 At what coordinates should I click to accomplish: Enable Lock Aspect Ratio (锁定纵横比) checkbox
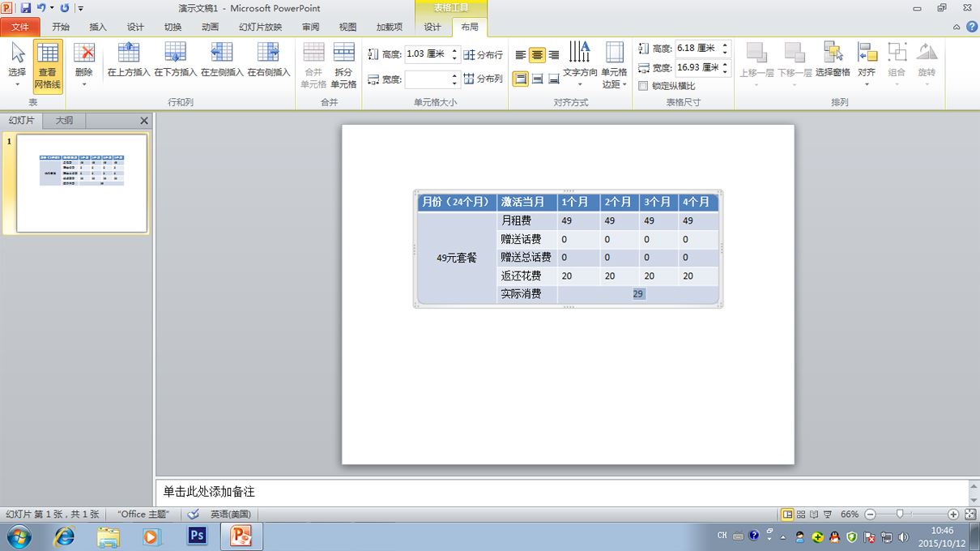643,86
